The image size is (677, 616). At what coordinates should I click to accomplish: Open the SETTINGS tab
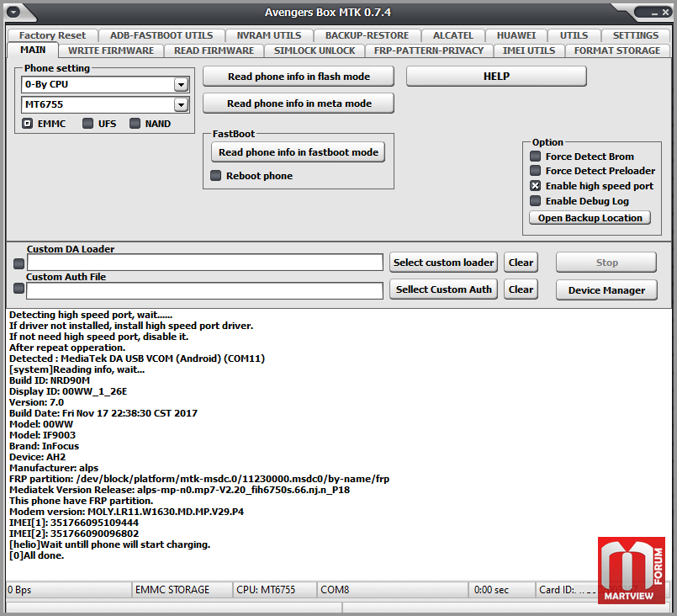click(x=636, y=35)
